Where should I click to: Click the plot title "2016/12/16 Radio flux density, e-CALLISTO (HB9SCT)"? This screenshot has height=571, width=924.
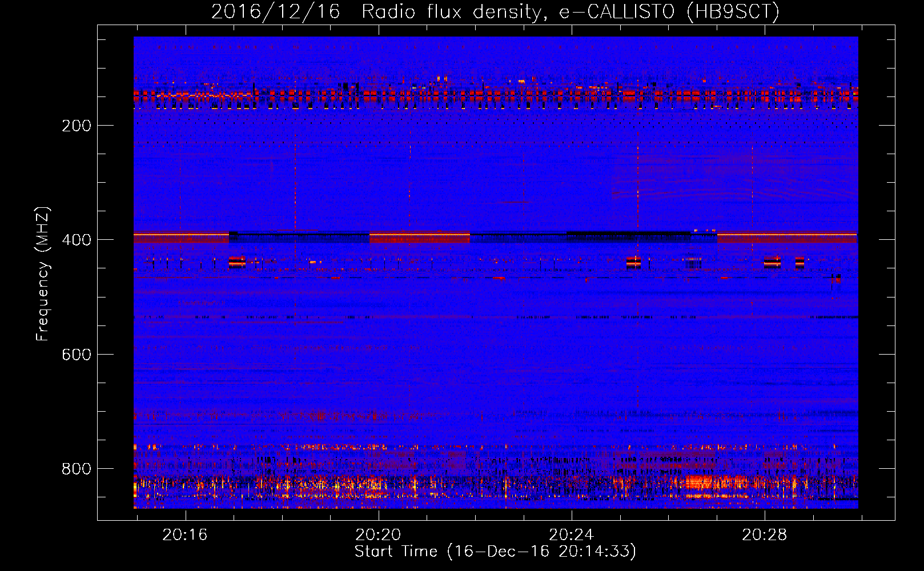tap(495, 11)
